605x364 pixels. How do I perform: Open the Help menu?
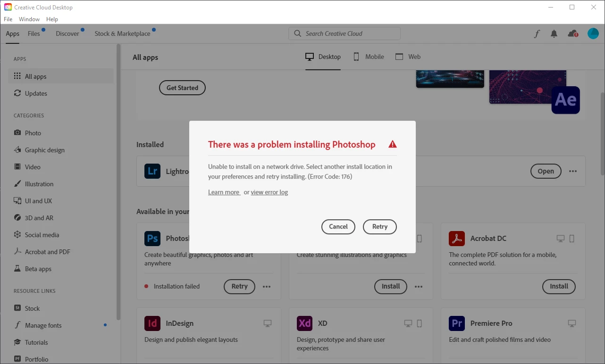(x=52, y=19)
